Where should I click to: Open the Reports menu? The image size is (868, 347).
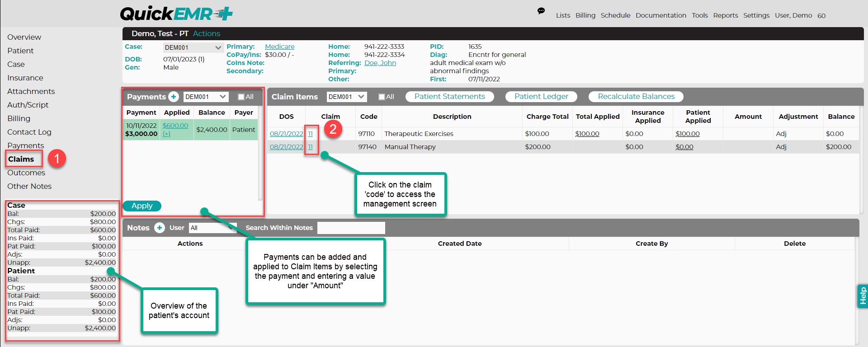pos(726,15)
